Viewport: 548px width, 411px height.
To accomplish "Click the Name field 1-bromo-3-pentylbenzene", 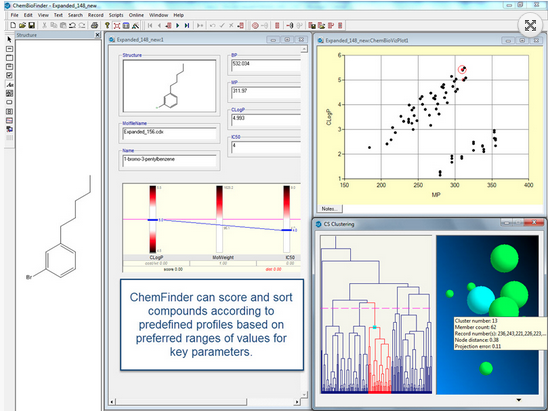I will [170, 161].
